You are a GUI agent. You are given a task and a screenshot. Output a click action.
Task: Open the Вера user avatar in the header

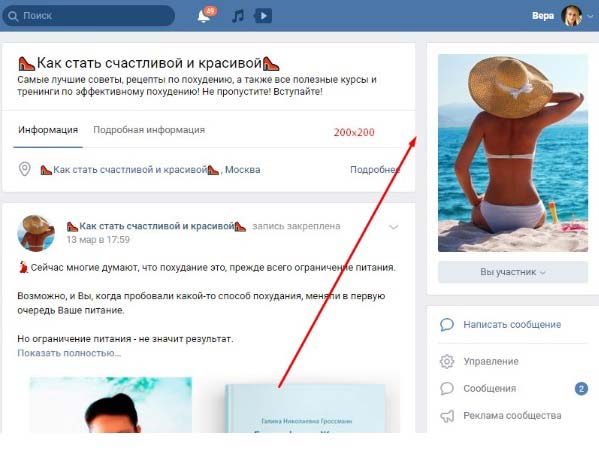pos(571,16)
